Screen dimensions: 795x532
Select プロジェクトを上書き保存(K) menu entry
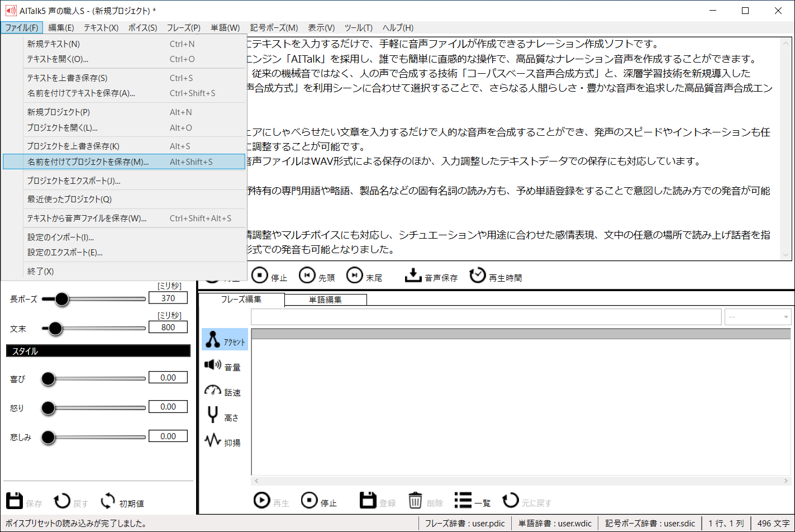click(x=125, y=146)
